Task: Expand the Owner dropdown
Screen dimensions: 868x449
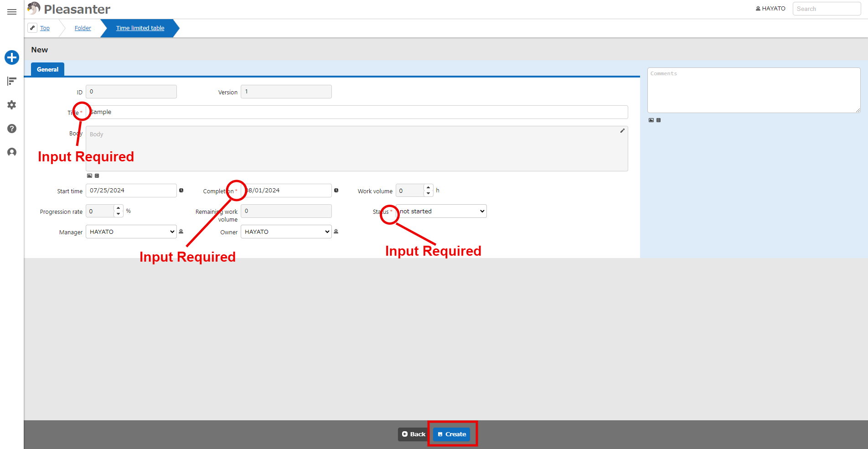Action: point(286,232)
